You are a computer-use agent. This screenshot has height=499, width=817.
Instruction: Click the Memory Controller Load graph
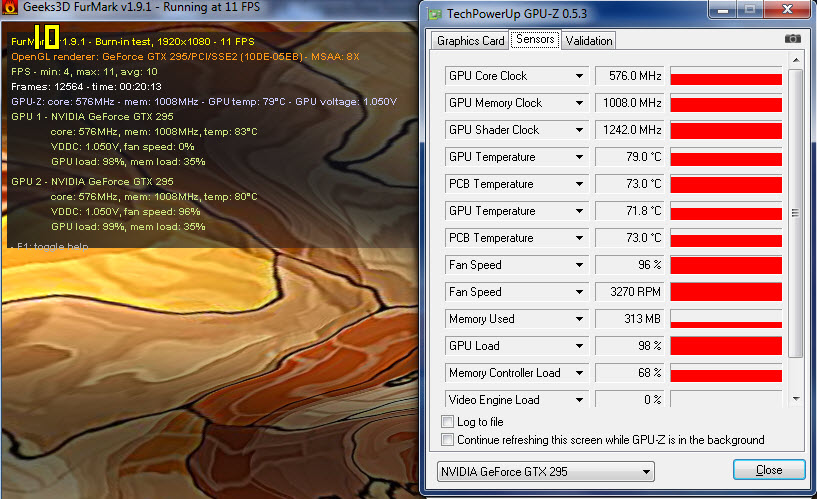(726, 373)
